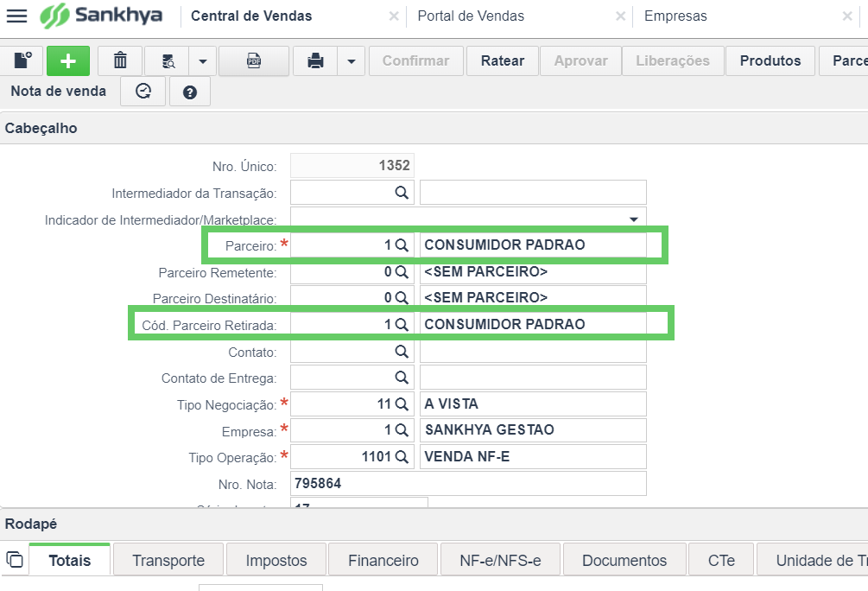Add a new record with green plus button
Image resolution: width=868 pixels, height=591 pixels.
tap(68, 60)
